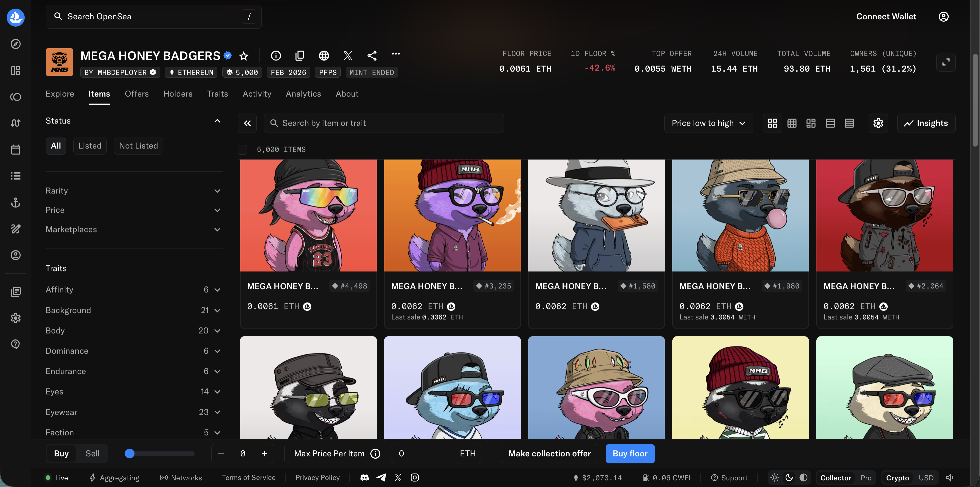
Task: Switch to the Holders tab
Action: pos(178,94)
